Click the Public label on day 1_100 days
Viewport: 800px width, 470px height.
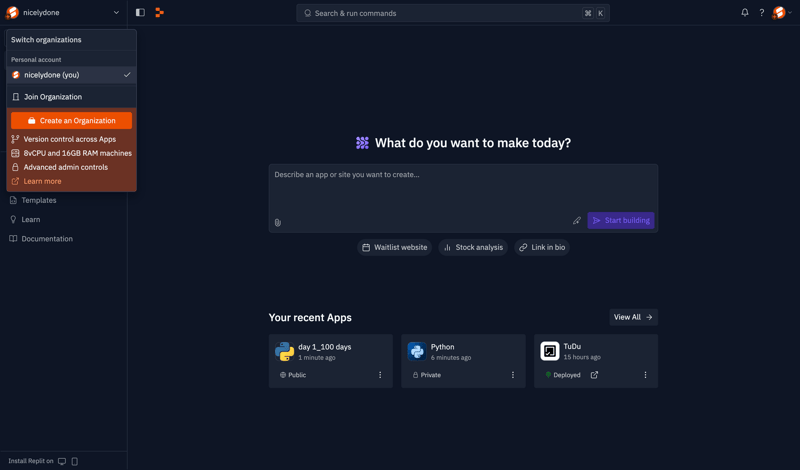point(293,375)
